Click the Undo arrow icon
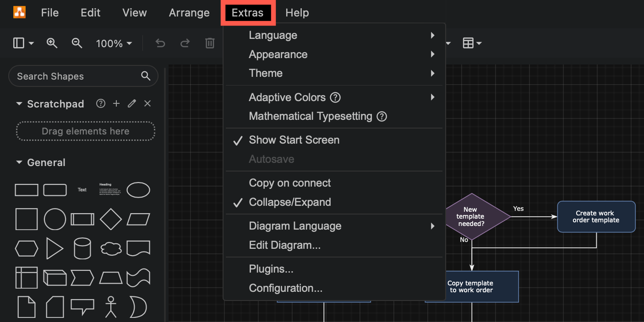The width and height of the screenshot is (644, 322). click(x=160, y=43)
